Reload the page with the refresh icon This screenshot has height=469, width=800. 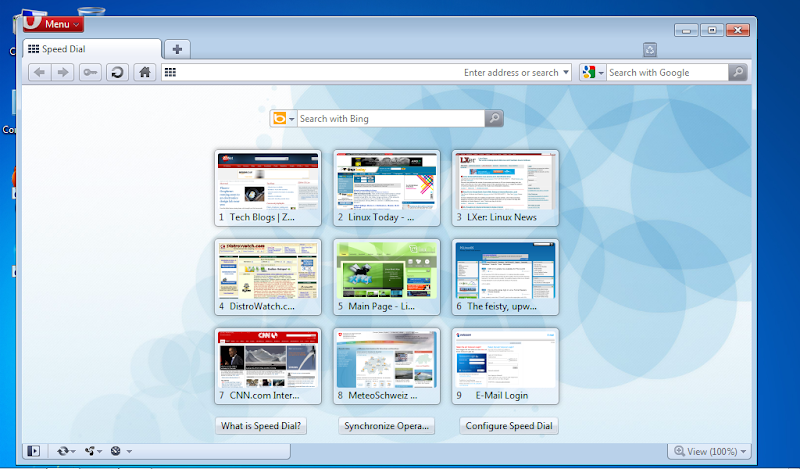(x=117, y=72)
